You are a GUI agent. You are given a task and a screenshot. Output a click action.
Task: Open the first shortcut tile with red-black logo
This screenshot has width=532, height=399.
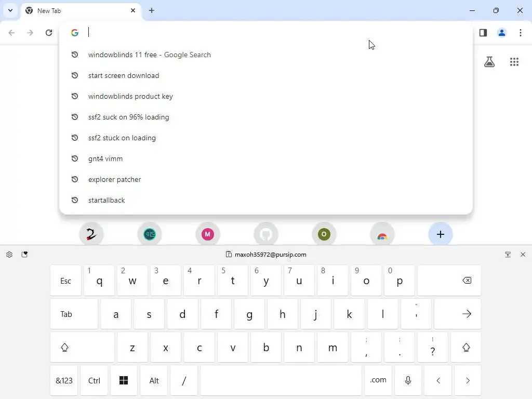[91, 234]
